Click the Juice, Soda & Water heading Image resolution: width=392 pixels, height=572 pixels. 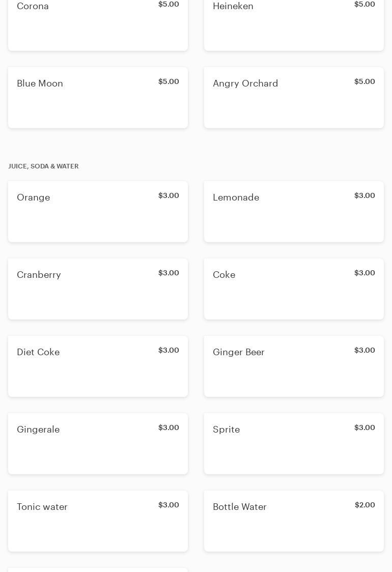click(x=43, y=166)
